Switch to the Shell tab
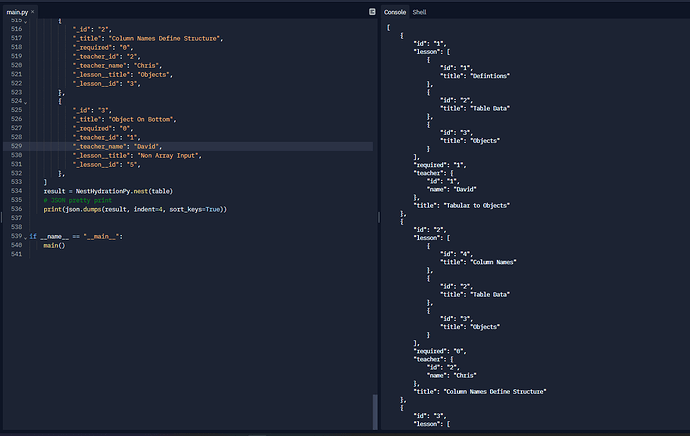The height and width of the screenshot is (436, 690). pyautogui.click(x=419, y=12)
